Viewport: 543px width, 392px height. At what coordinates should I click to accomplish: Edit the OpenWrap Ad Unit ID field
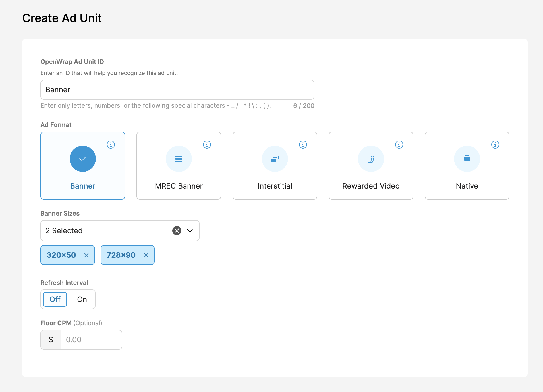point(177,89)
